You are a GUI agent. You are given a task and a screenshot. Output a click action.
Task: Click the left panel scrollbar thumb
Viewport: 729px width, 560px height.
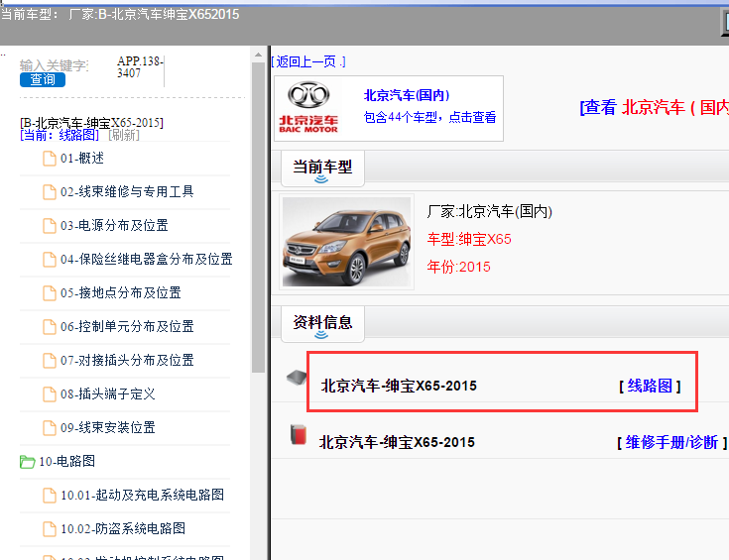tap(258, 217)
